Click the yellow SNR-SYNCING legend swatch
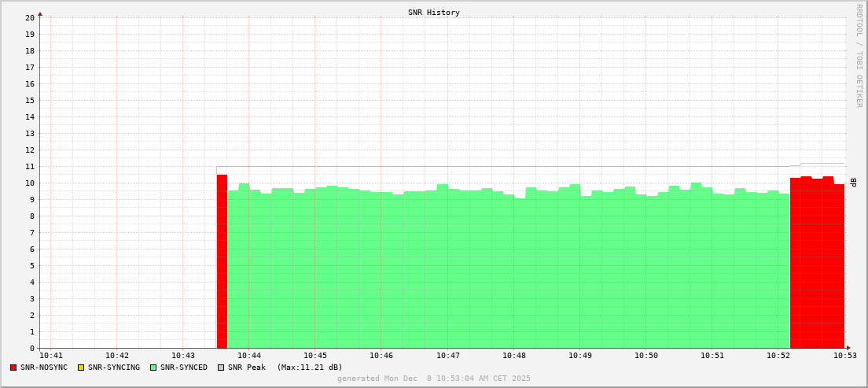Screen dimensions: 868x388 click(80, 368)
